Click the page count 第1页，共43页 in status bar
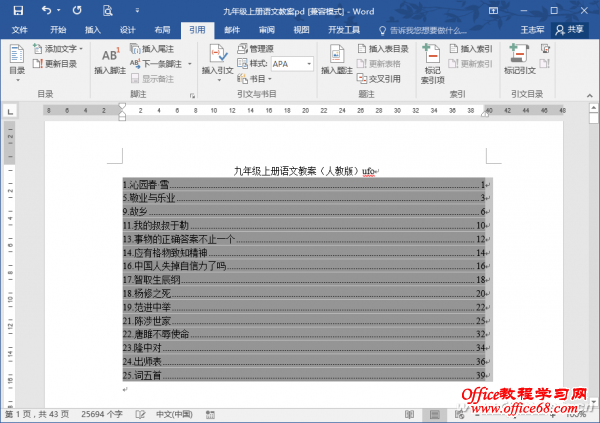 point(37,414)
